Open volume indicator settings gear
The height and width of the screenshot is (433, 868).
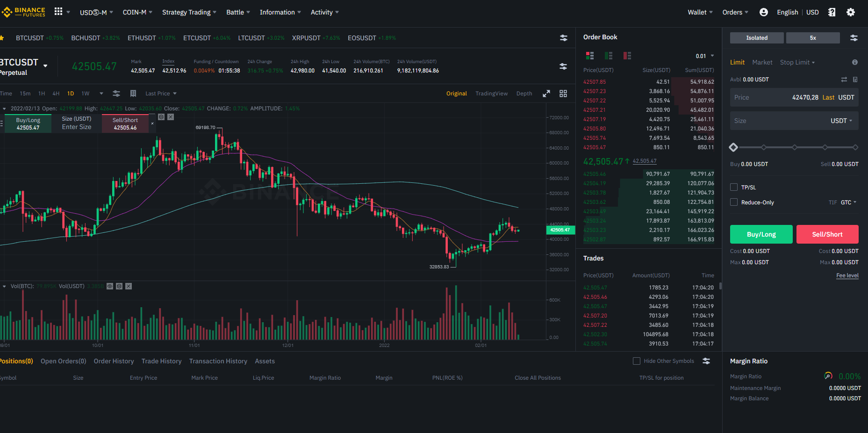pyautogui.click(x=119, y=286)
